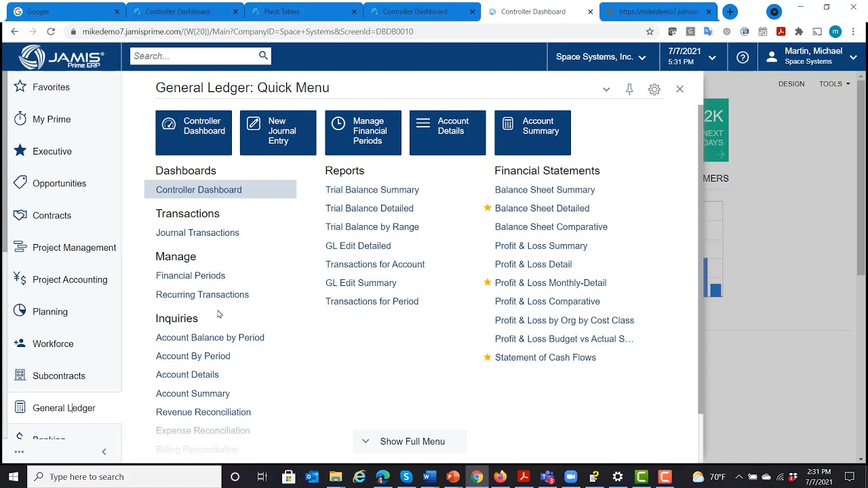Open the Controller Dashboard link under Dashboards
This screenshot has width=868, height=488.
(199, 190)
